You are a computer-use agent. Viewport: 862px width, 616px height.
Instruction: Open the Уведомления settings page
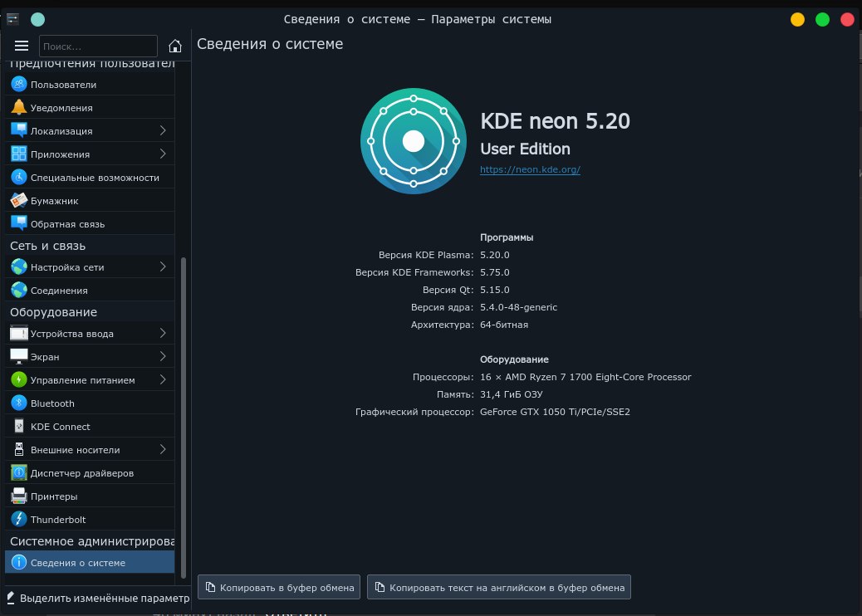click(90, 107)
